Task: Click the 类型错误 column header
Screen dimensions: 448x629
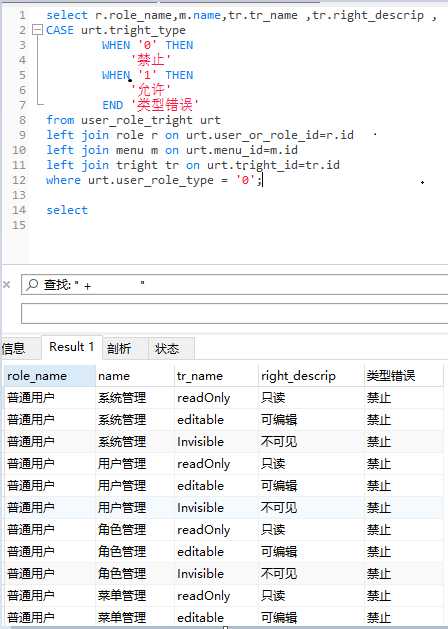Action: 403,376
